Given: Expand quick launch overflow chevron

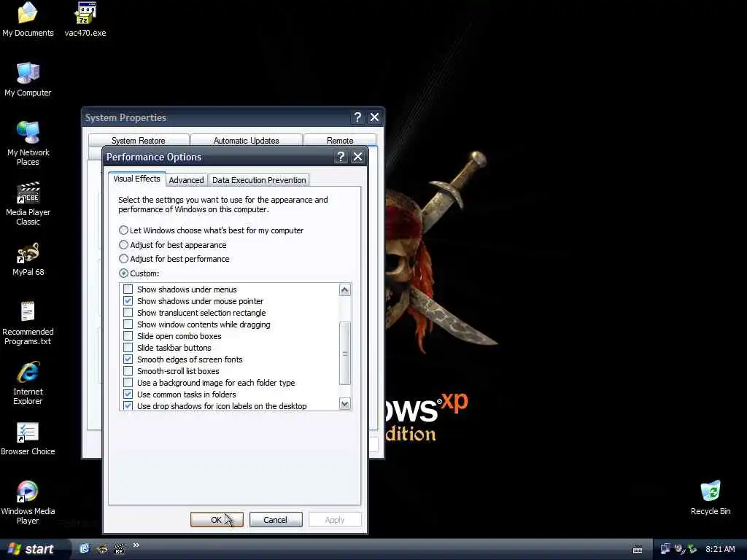Looking at the screenshot, I should pos(136,545).
